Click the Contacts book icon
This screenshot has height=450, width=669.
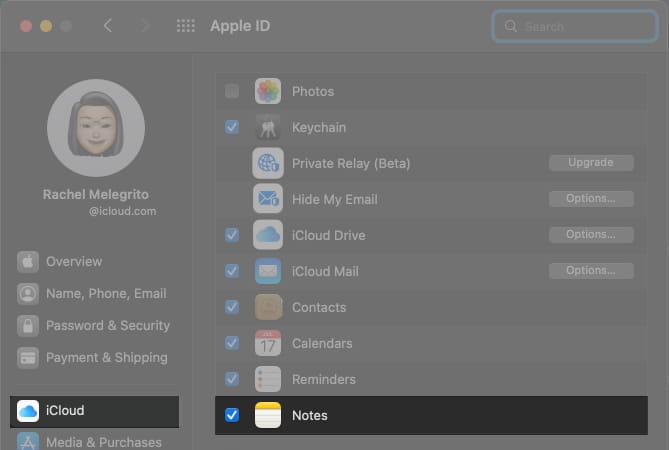pos(268,307)
